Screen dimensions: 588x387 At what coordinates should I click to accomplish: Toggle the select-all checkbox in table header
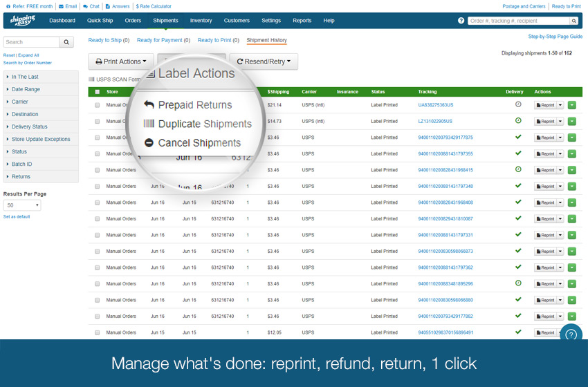pos(97,92)
